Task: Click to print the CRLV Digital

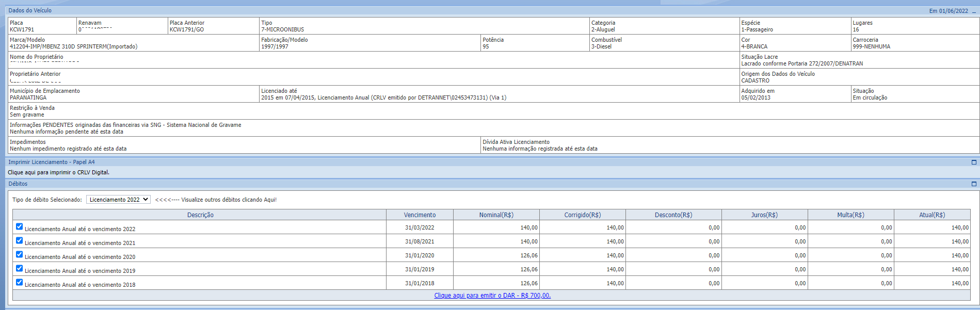Action: click(58, 172)
